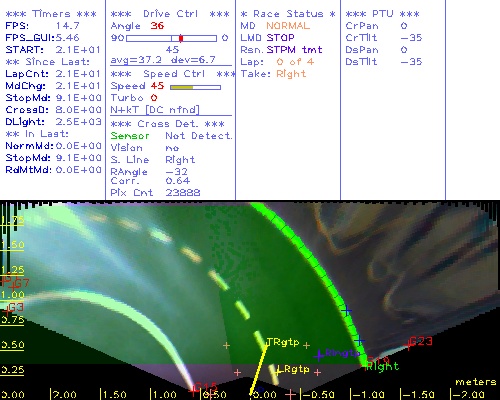This screenshot has width=500, height=400.
Task: Click the Drive Ctrl panel header
Action: coord(170,14)
